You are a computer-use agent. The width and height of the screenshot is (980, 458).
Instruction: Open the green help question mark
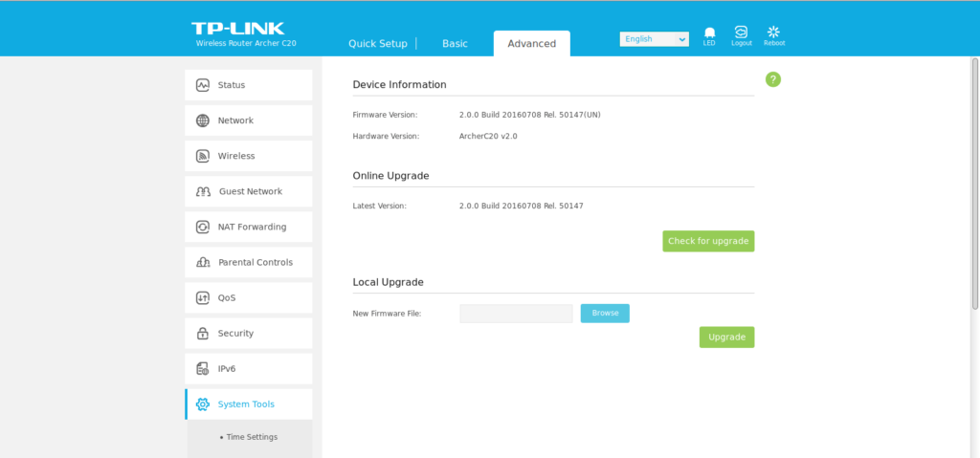pos(773,79)
